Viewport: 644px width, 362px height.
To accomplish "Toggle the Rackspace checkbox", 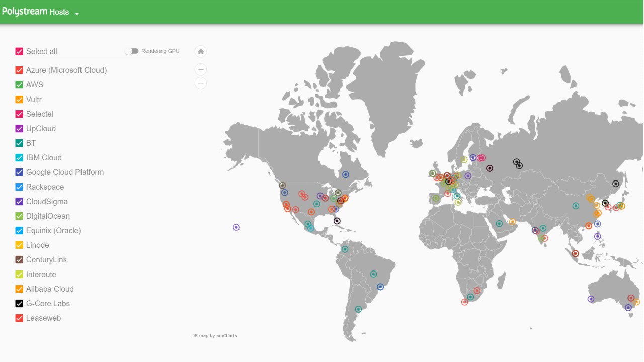I will click(19, 187).
